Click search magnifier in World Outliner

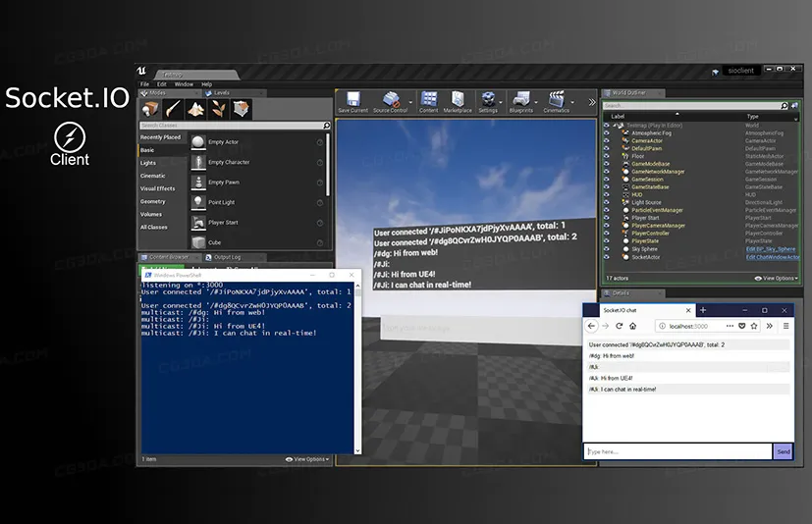pyautogui.click(x=785, y=106)
